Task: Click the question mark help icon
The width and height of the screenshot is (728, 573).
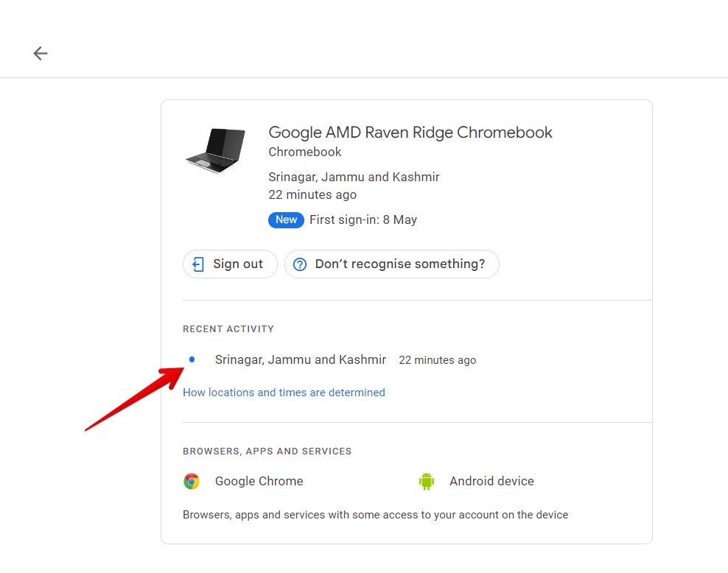Action: click(x=300, y=264)
